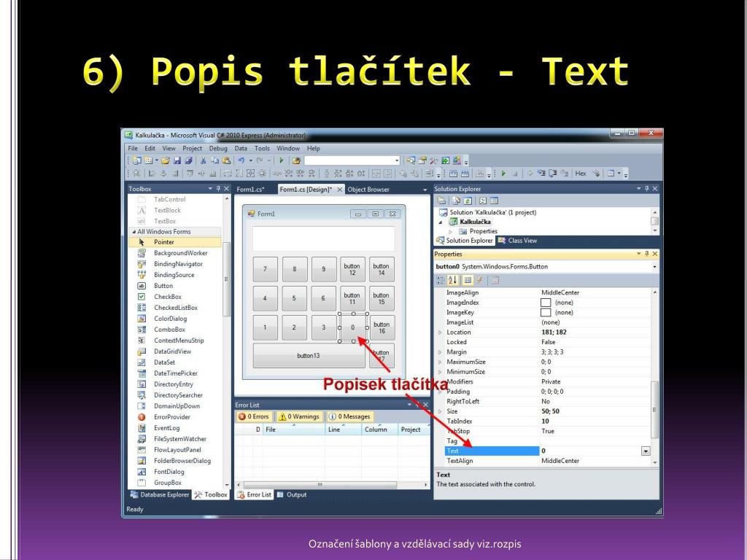The height and width of the screenshot is (560, 747).
Task: Select Kalkulačka project in Solution Explorer
Action: tap(475, 222)
